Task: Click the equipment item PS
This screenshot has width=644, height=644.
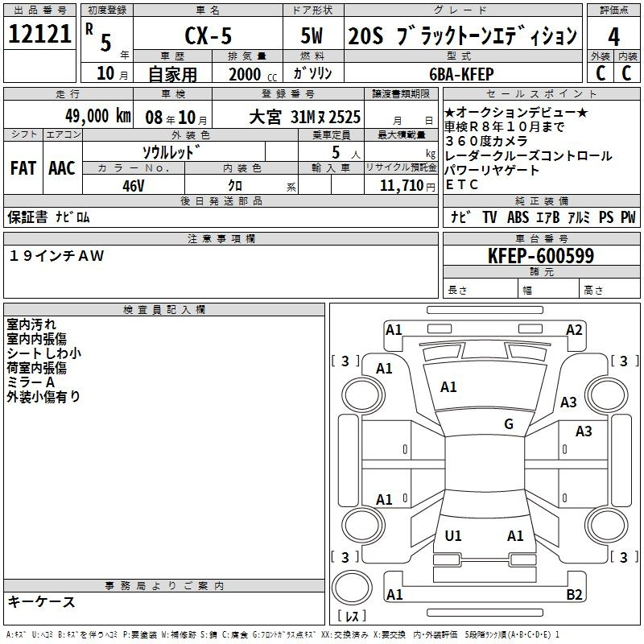Action: [606, 217]
